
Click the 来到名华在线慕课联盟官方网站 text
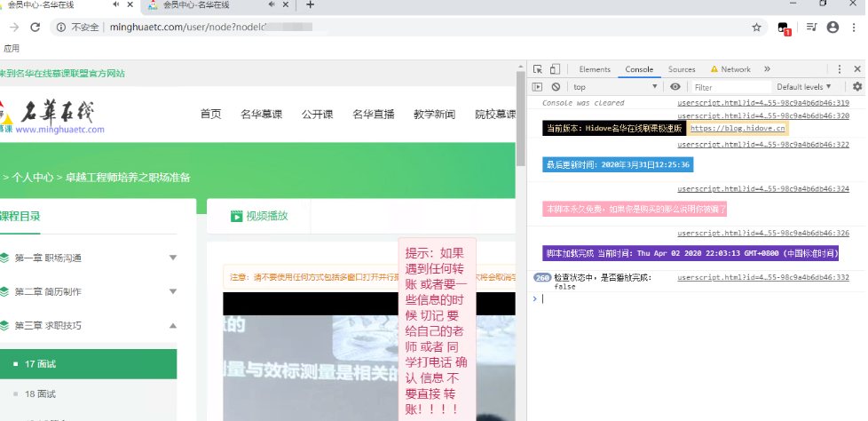tap(62, 73)
